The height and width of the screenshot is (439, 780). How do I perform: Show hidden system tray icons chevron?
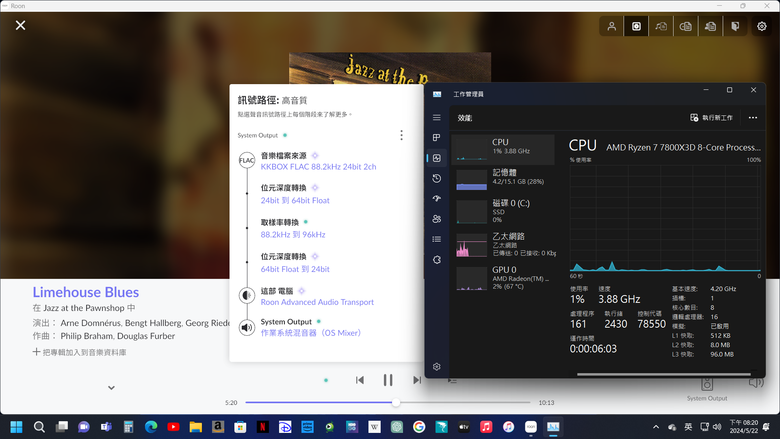coord(656,427)
